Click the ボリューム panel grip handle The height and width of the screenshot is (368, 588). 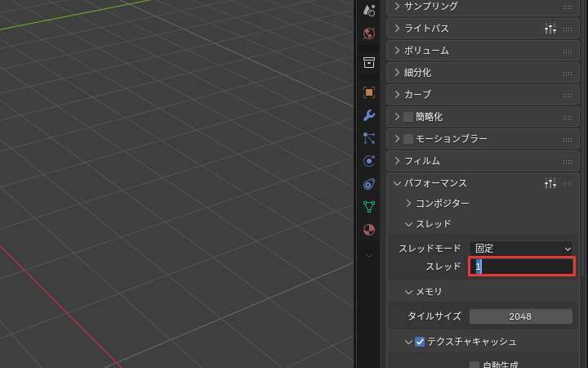(x=568, y=52)
